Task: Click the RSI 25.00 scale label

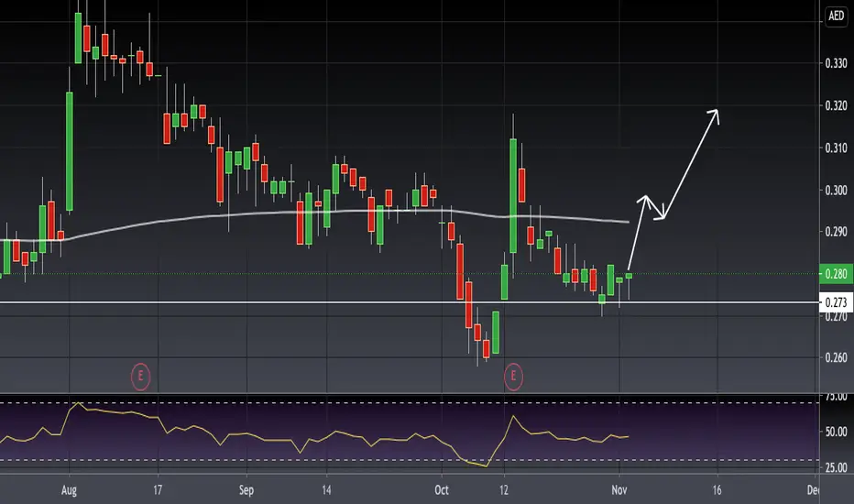Action: click(836, 467)
